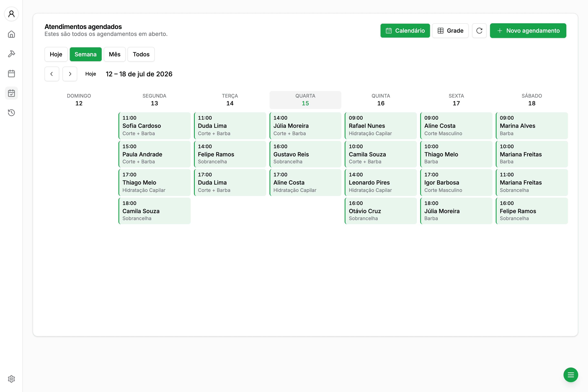Select the Segunda 13 day header

point(154,100)
